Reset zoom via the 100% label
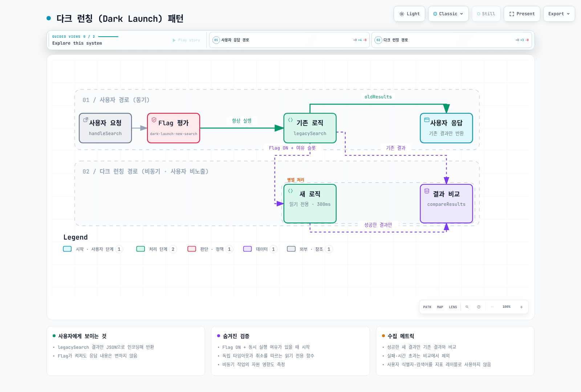 507,307
